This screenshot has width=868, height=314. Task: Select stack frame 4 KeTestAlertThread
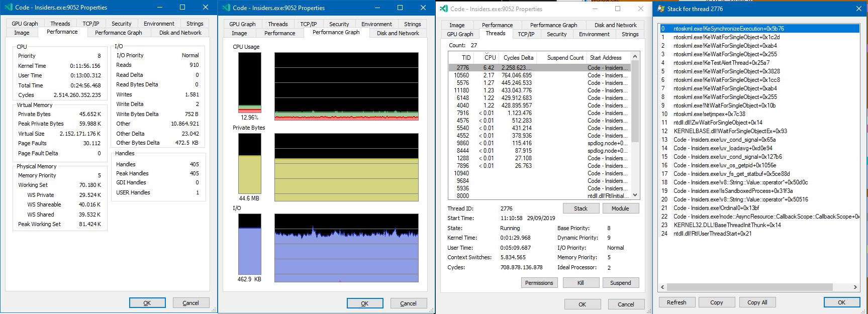point(759,63)
